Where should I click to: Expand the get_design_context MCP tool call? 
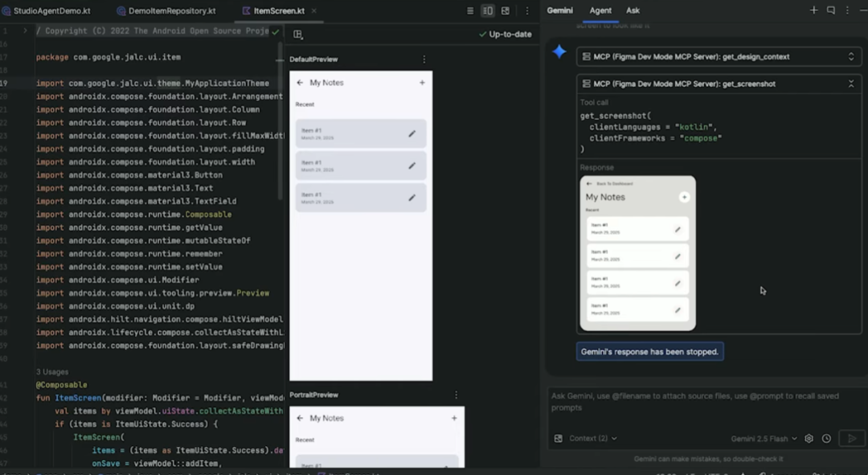tap(850, 55)
